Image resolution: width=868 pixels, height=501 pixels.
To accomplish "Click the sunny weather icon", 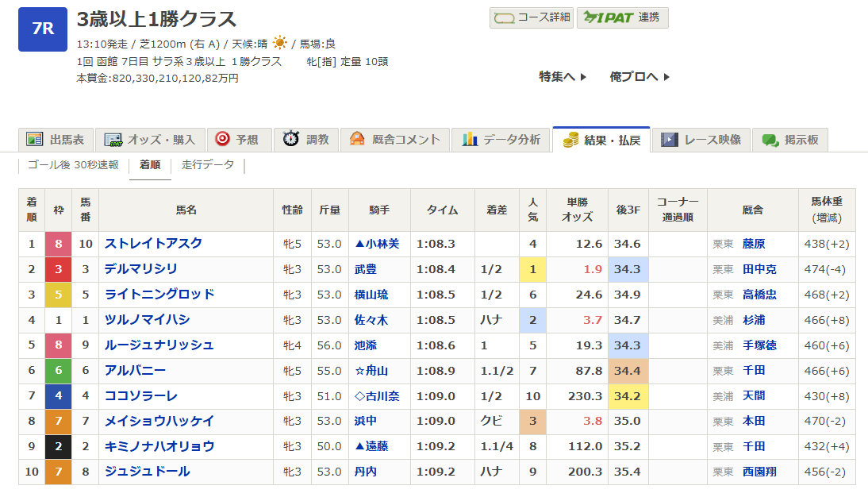I will (280, 43).
